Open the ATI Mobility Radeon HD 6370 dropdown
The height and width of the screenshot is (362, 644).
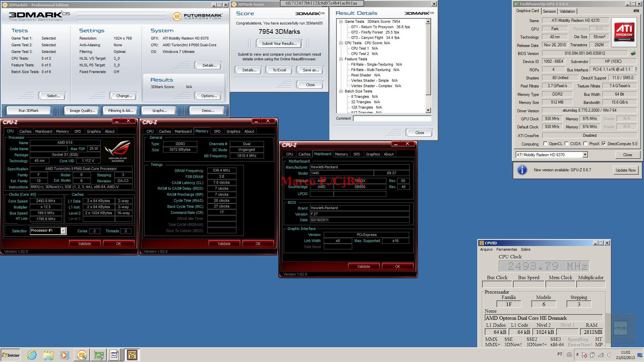tap(585, 155)
